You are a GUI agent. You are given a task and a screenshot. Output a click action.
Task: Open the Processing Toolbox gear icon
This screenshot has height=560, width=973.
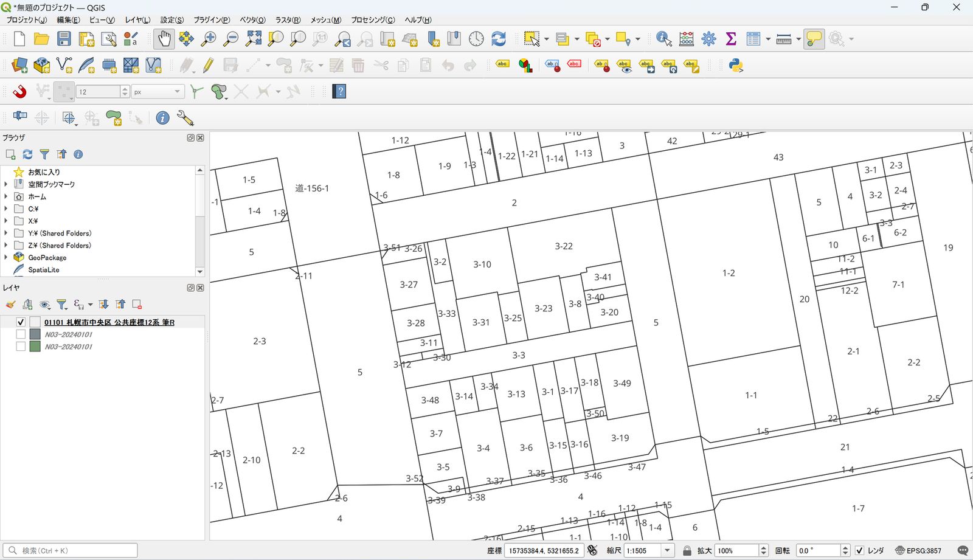(x=708, y=39)
